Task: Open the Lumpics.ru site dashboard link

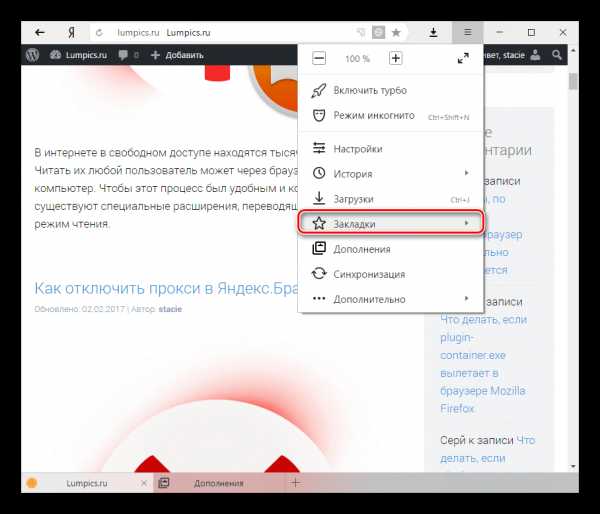Action: pos(78,55)
